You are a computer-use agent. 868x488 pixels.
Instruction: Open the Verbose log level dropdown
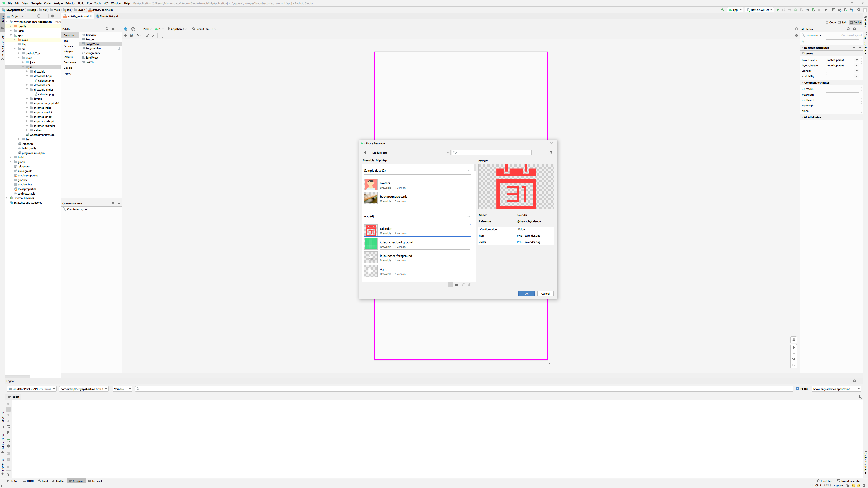pos(122,389)
